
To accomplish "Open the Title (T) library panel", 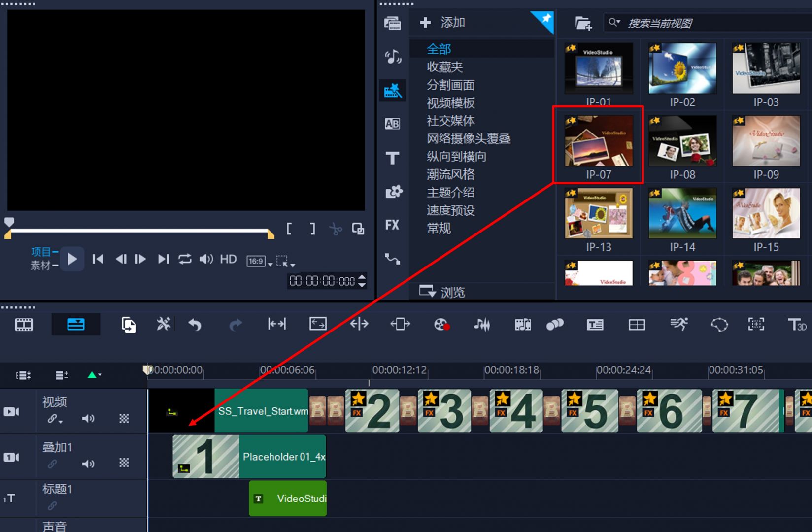I will 392,158.
